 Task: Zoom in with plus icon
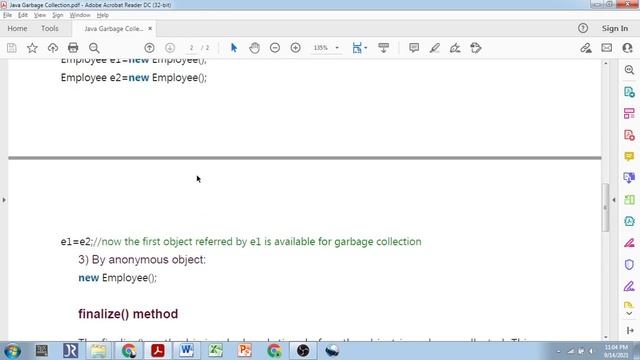point(296,48)
